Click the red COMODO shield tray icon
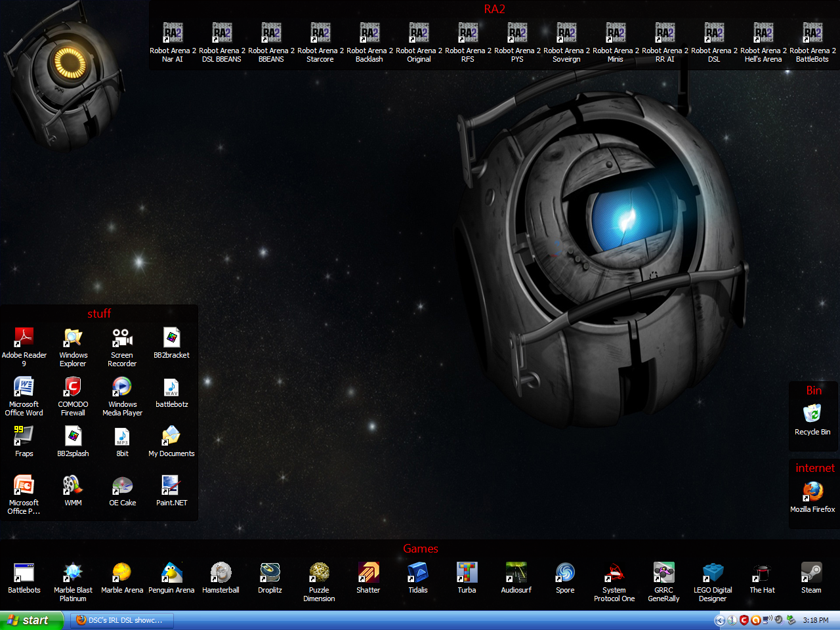Image resolution: width=840 pixels, height=630 pixels. [744, 620]
